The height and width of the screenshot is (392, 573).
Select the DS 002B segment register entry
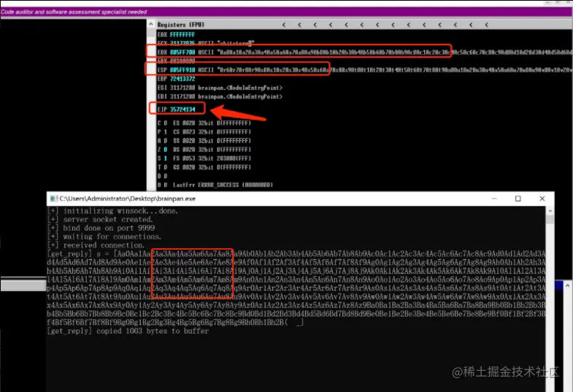(212, 150)
